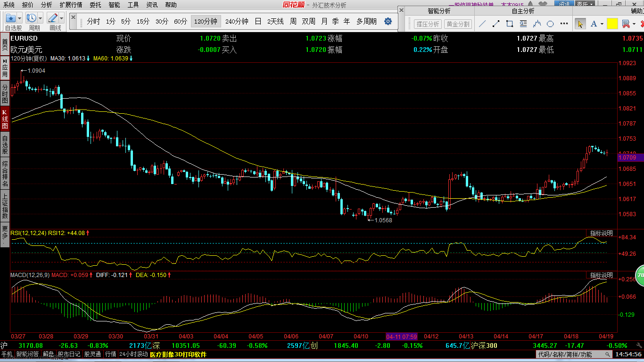Expand the 委托 dropdown at top right
Viewport: 644px width, 362px height.
pos(585,4)
